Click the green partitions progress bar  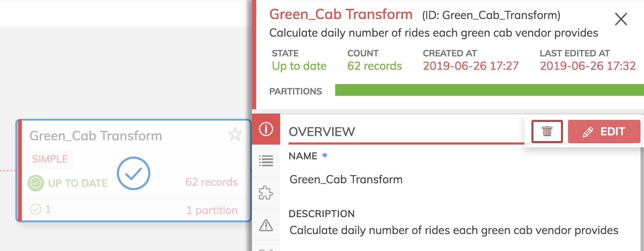(490, 90)
